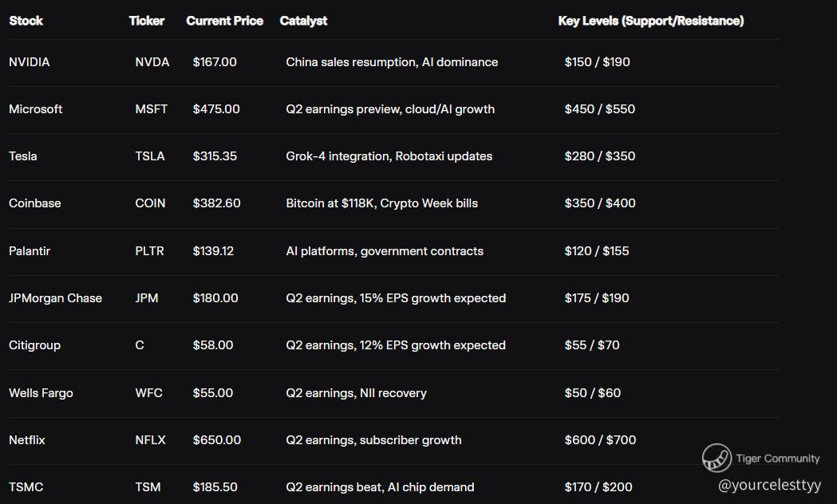Click Palantir's $120 / $155 key levels
The width and height of the screenshot is (837, 504).
click(x=596, y=251)
